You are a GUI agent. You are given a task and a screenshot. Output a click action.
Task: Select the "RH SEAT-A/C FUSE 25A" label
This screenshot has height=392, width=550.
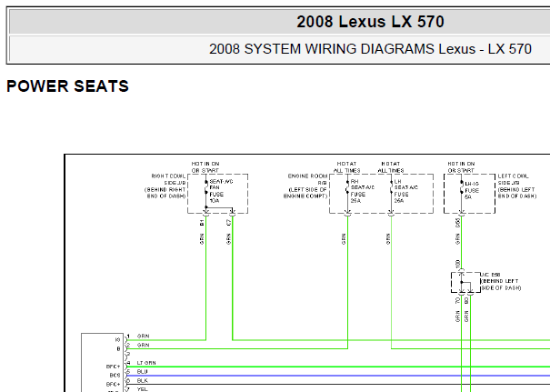[x=363, y=191]
